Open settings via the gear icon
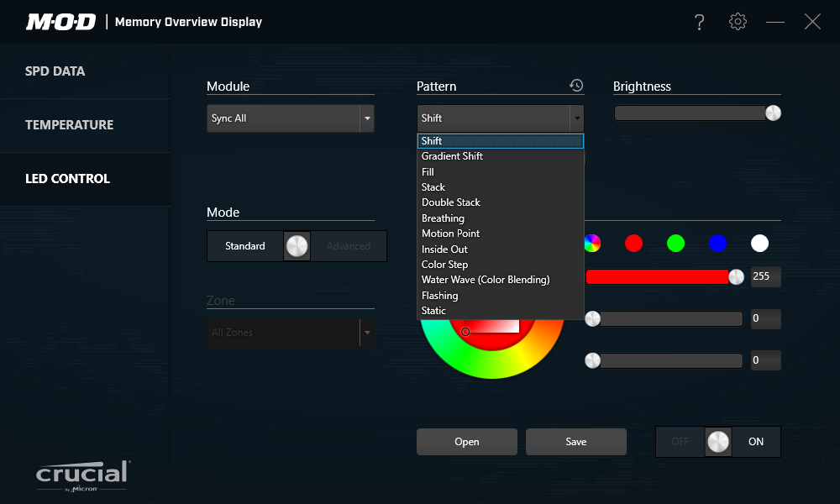Viewport: 840px width, 504px height. pyautogui.click(x=738, y=22)
